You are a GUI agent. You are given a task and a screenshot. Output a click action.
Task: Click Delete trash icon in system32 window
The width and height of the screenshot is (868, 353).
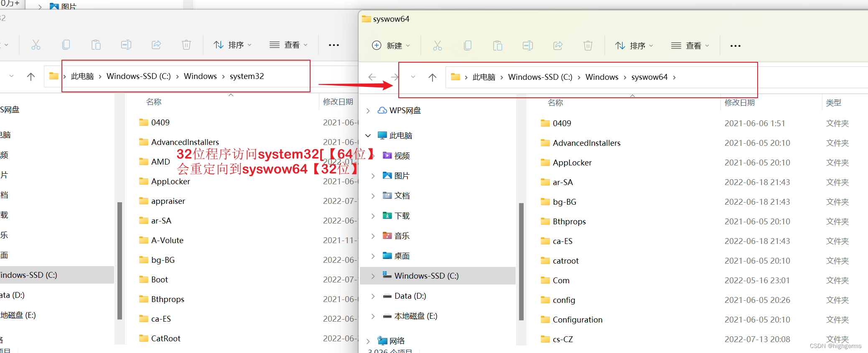186,45
